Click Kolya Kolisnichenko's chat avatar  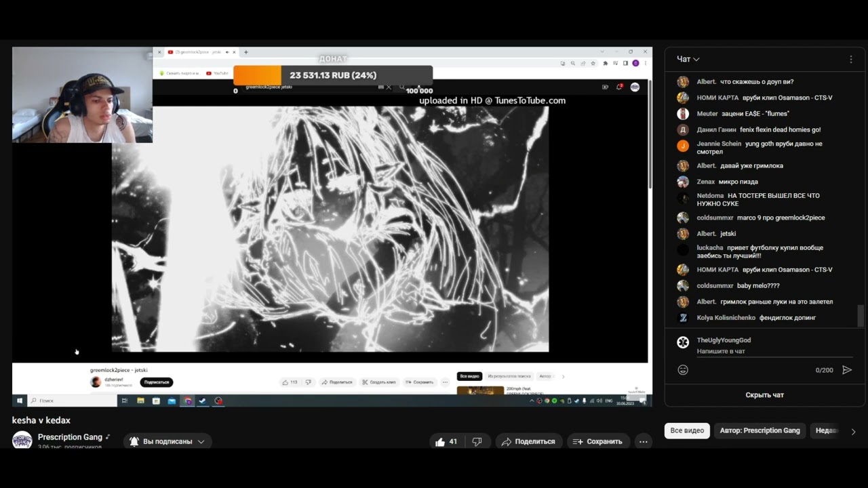pyautogui.click(x=683, y=318)
